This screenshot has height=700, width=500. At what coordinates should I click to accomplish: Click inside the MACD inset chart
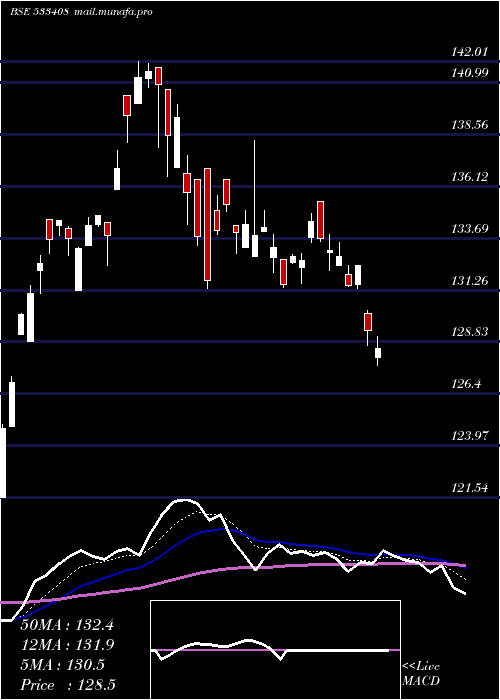[x=275, y=650]
